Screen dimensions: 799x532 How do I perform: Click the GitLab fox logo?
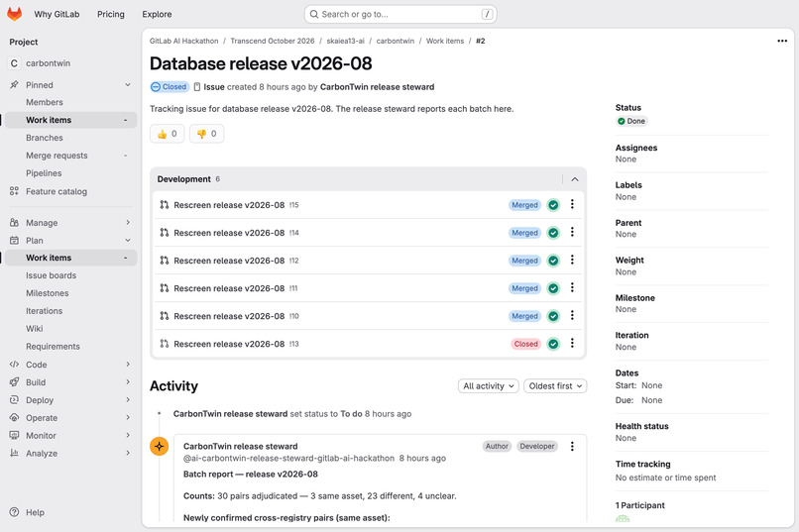[x=14, y=14]
